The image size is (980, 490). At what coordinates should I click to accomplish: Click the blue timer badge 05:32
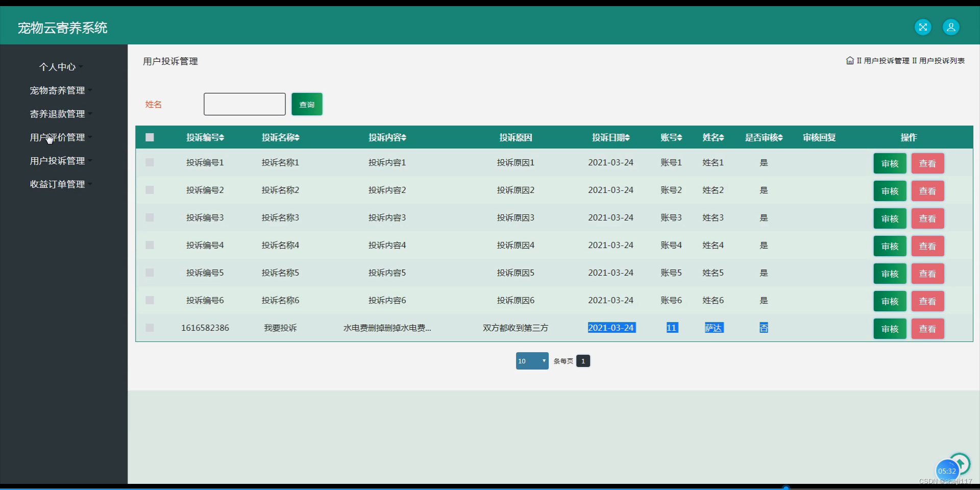pos(947,471)
